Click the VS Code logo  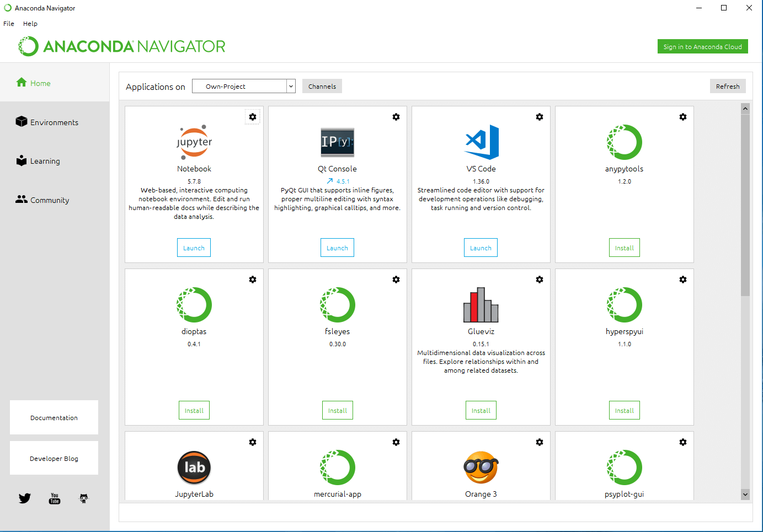[x=481, y=142]
